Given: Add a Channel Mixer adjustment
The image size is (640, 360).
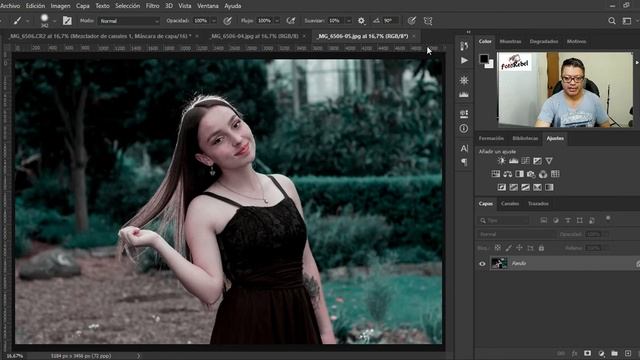Looking at the screenshot, I should [543, 174].
